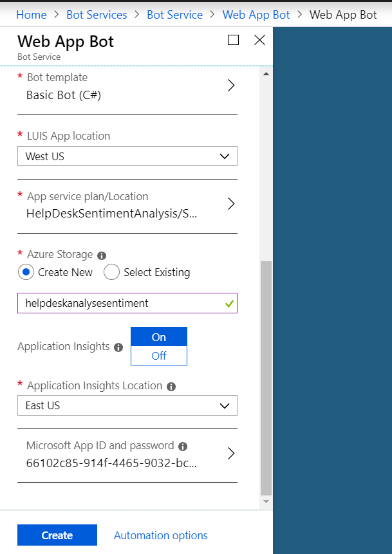Click the Application Insights info icon
Screen dimensions: 392x554
coord(118,347)
